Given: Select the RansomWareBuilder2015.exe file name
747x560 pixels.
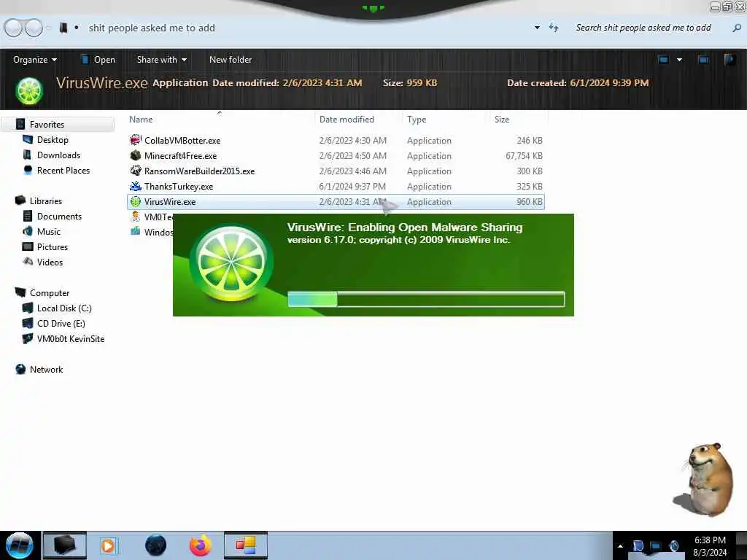Looking at the screenshot, I should [200, 171].
